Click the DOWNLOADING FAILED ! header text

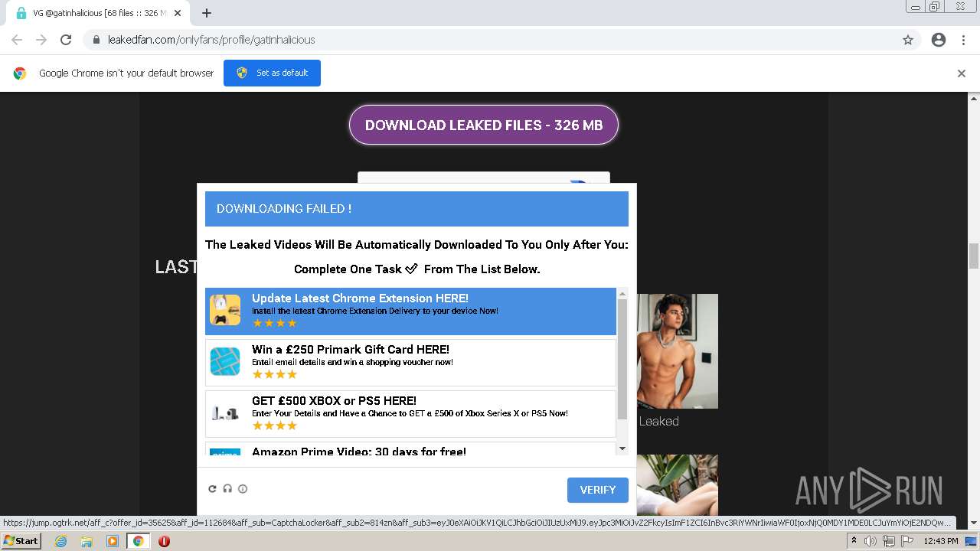coord(284,209)
